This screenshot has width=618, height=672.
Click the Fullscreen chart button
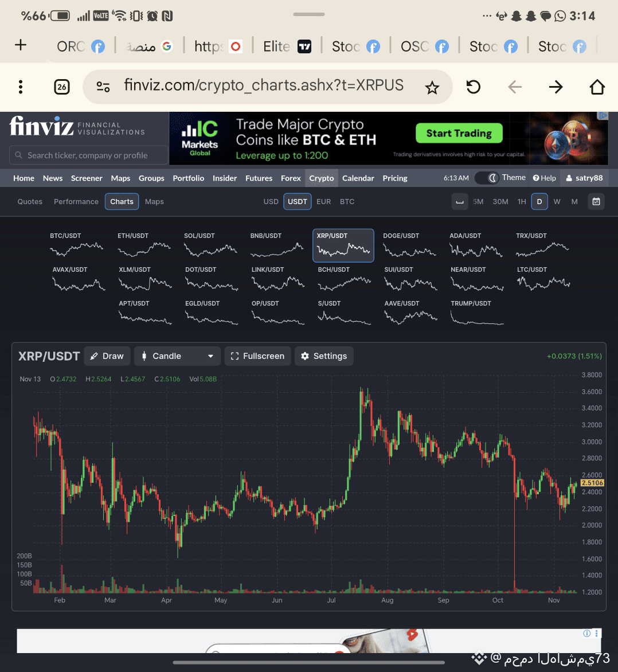pyautogui.click(x=257, y=356)
